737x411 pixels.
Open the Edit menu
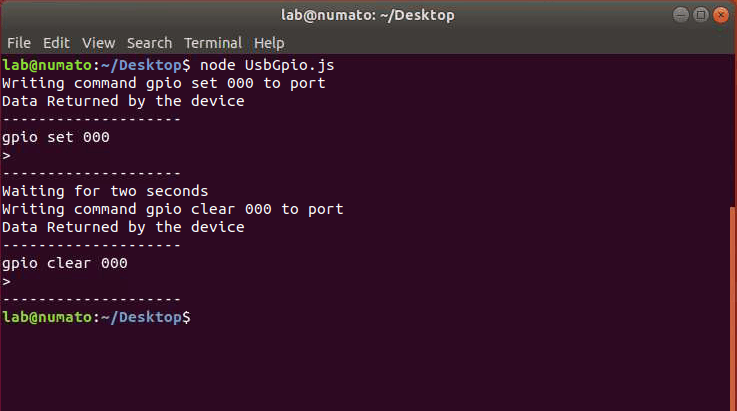[x=56, y=43]
